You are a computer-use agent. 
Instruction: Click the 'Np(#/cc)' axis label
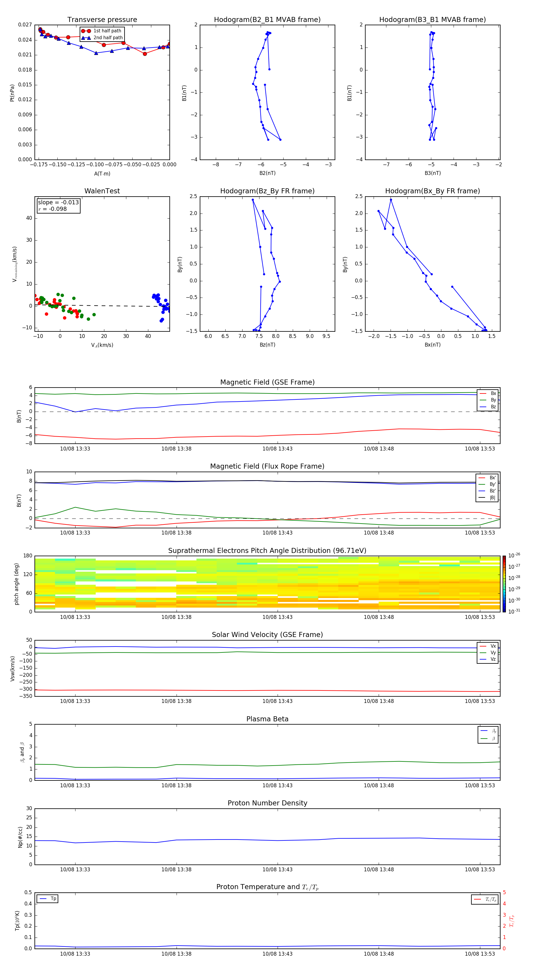[20, 837]
